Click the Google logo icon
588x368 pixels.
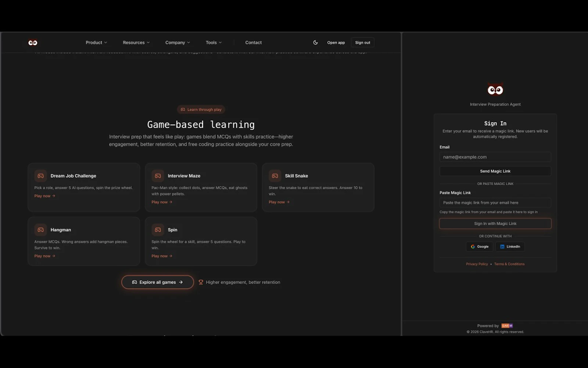(473, 247)
